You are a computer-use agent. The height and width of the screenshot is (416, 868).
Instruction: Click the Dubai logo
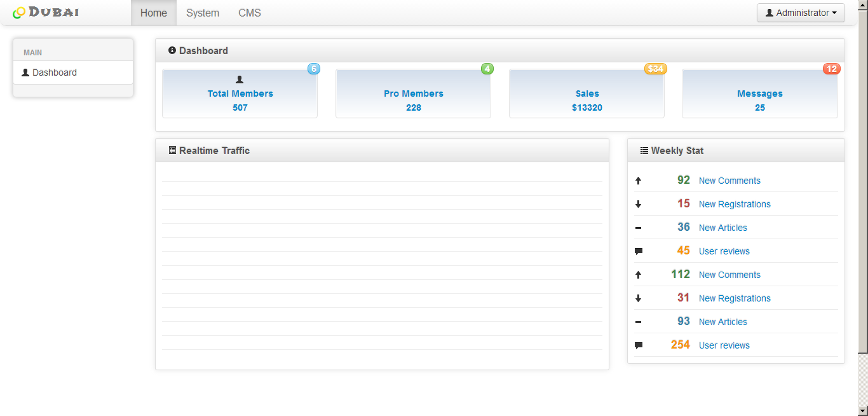click(46, 12)
